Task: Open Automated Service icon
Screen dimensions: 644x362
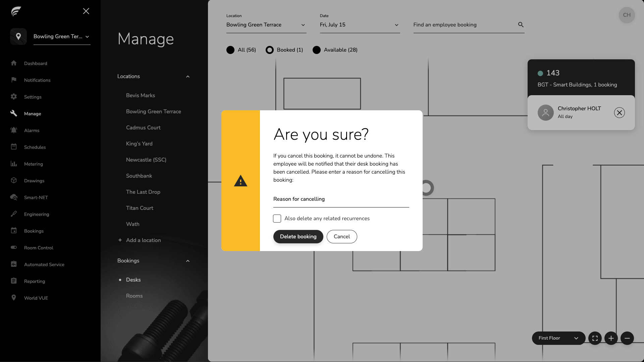Action: tap(14, 264)
